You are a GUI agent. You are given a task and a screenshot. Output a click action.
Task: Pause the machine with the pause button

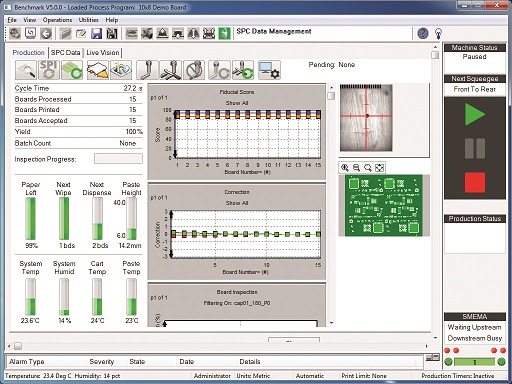[475, 148]
